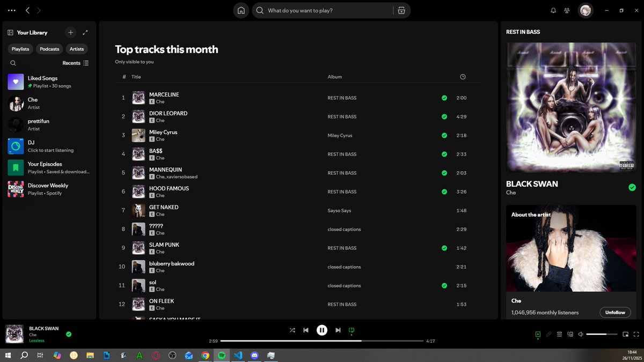Filter library by Artists
This screenshot has width=644, height=362.
(x=77, y=49)
